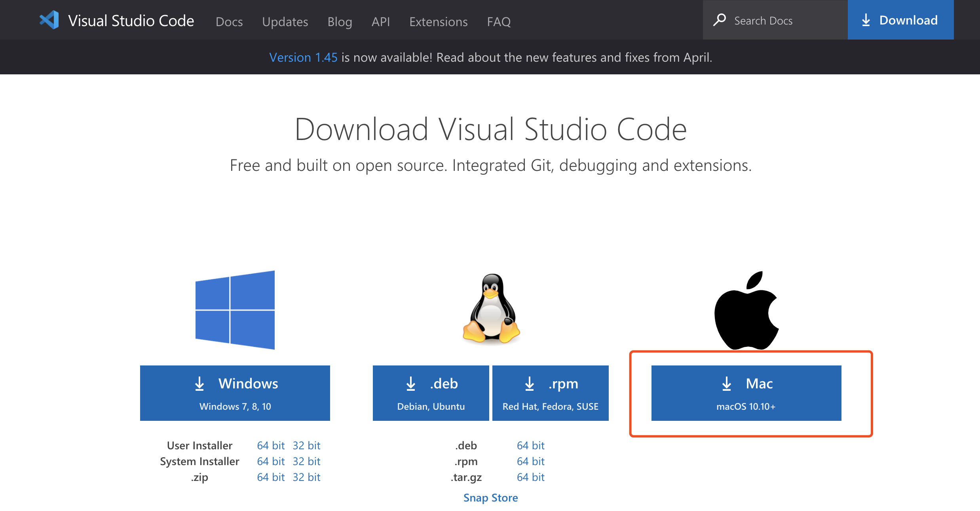Click the download arrow on the Windows button
Screen dimensions: 980x511
(x=199, y=383)
